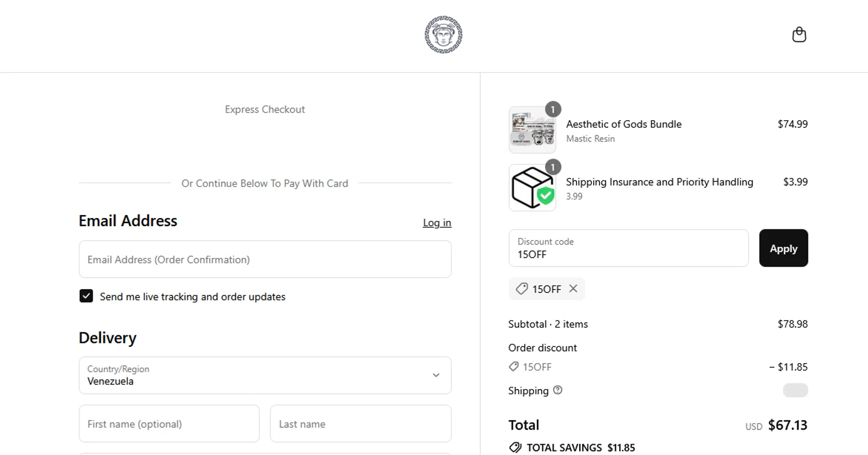Click the total price $67.13

(x=788, y=425)
